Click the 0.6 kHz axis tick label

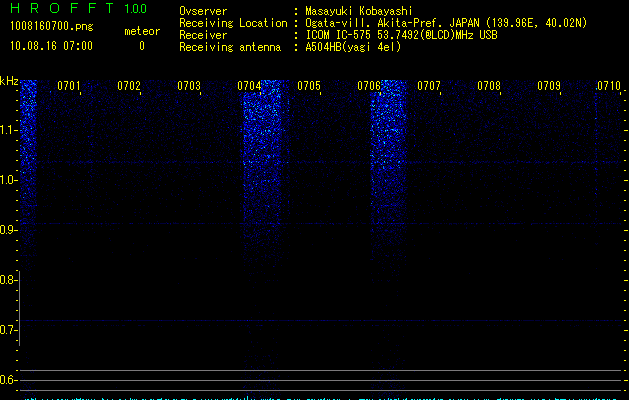(x=8, y=380)
